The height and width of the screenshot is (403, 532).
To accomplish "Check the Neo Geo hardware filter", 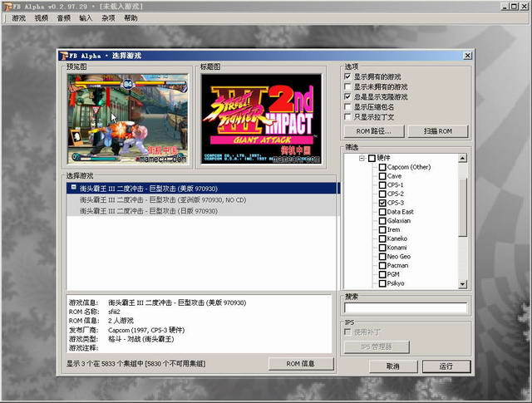I will (382, 257).
